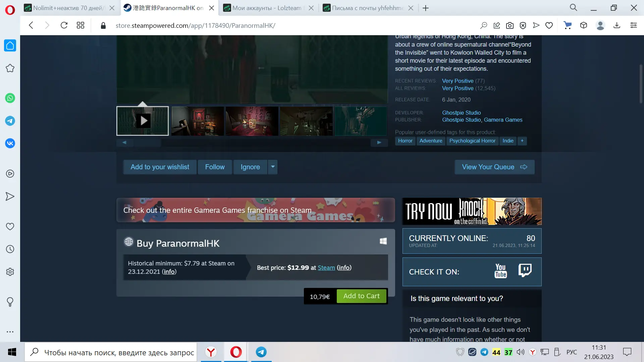Click View Your Queue button
This screenshot has height=362, width=644.
pyautogui.click(x=494, y=167)
